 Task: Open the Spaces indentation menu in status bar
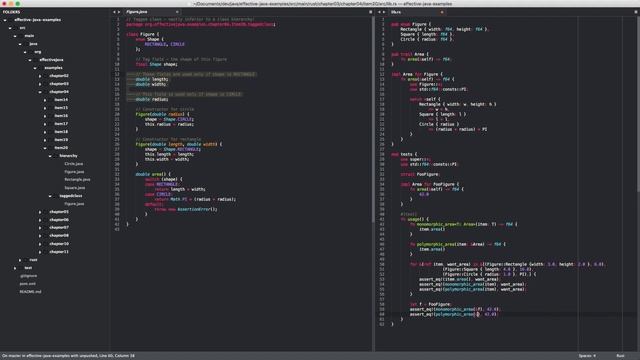click(587, 356)
